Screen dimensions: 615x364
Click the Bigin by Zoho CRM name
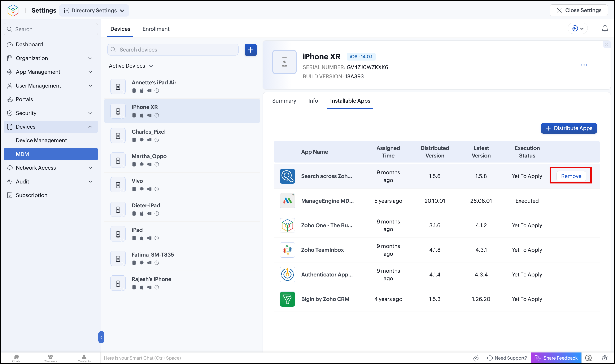(x=325, y=299)
